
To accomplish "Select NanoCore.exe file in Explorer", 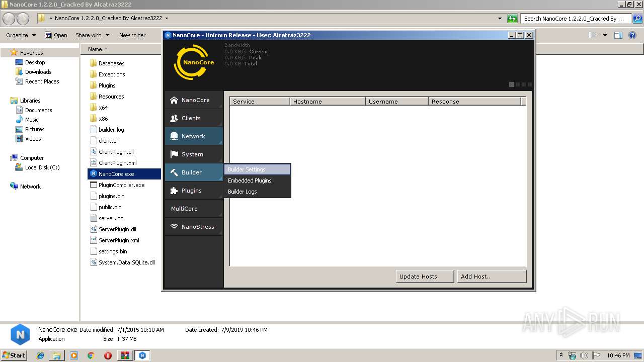I will tap(124, 174).
